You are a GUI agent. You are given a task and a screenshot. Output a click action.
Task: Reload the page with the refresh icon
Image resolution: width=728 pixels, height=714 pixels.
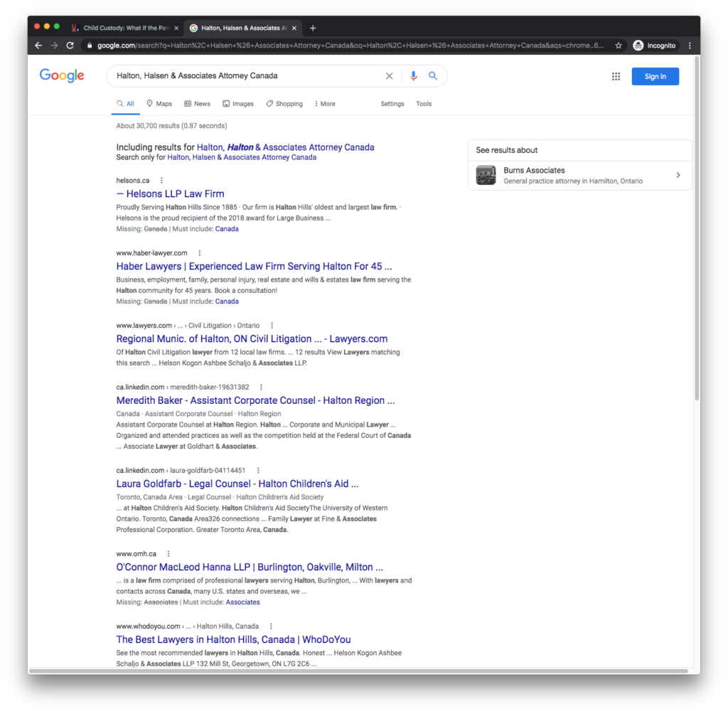[x=70, y=46]
